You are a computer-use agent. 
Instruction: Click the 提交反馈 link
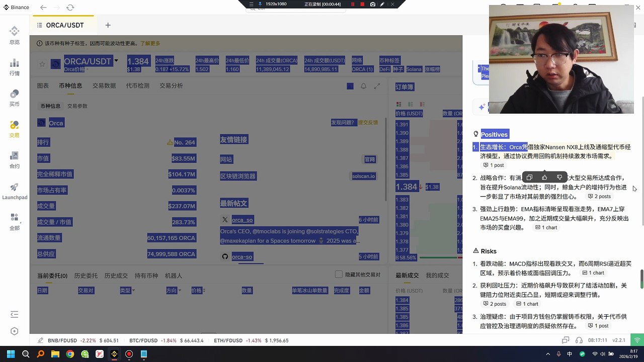(368, 123)
